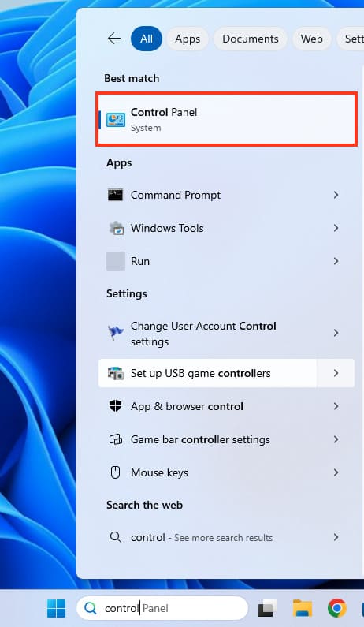Expand the Run result chevron
This screenshot has height=627, width=364.
(x=336, y=261)
